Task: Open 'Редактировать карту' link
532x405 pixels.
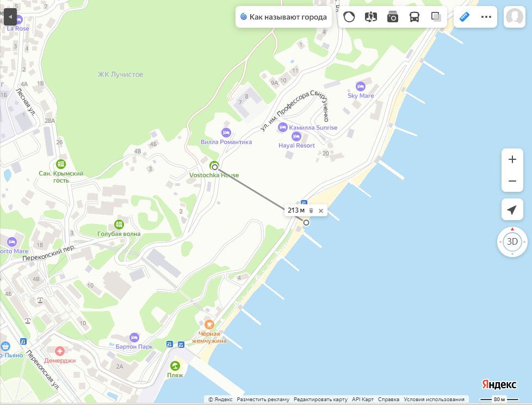Action: (x=320, y=399)
